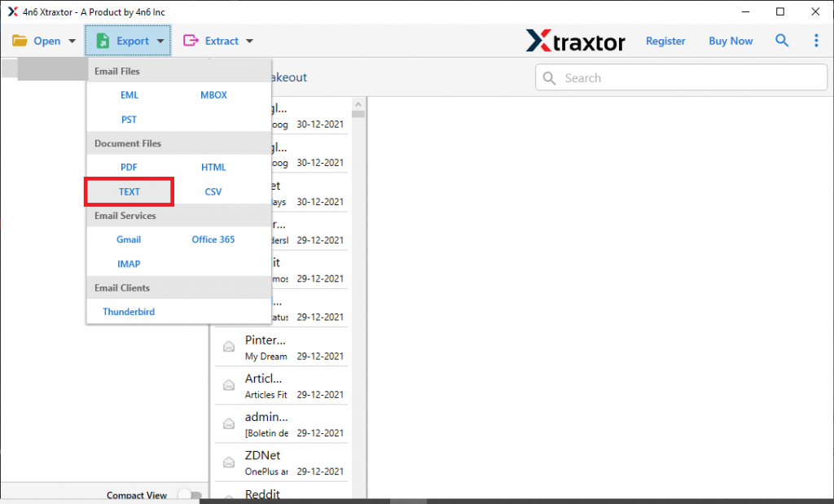
Task: Click the Open folder icon
Action: coord(20,40)
